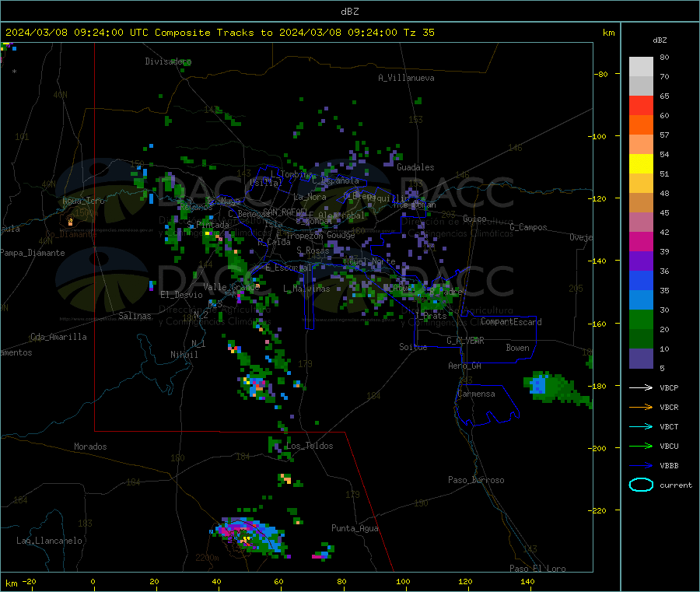Screen dimensions: 700x592
Task: Click the Nihuil map label
Action: coord(184,355)
